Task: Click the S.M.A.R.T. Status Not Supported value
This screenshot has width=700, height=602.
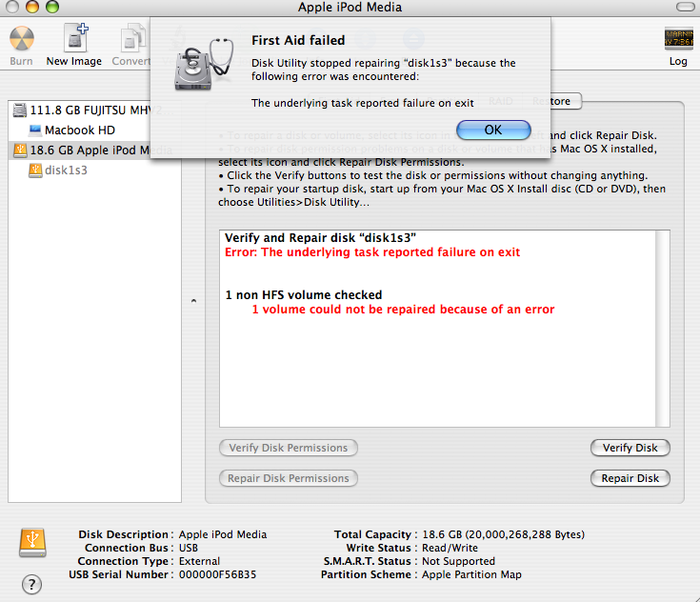Action: (x=458, y=561)
